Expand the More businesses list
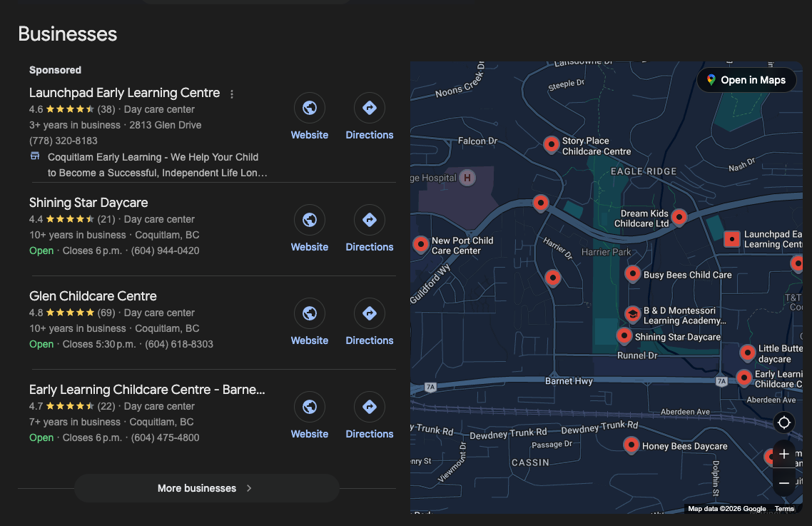 pos(206,488)
